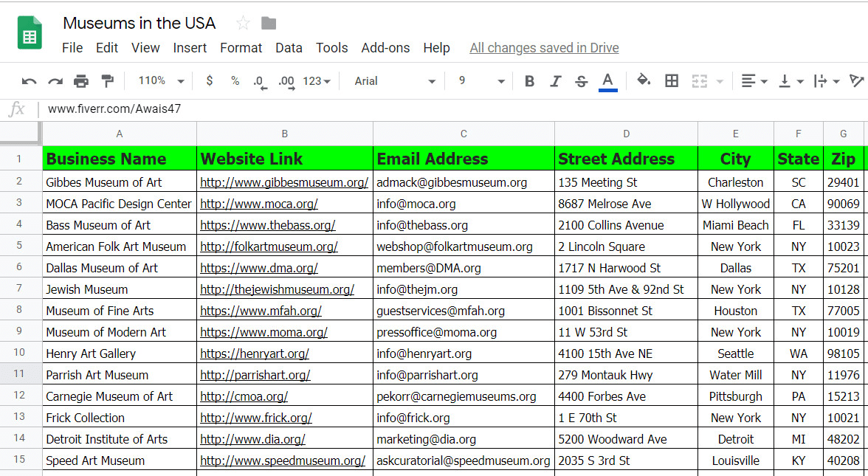Toggle italic formatting
The width and height of the screenshot is (868, 476).
point(555,80)
